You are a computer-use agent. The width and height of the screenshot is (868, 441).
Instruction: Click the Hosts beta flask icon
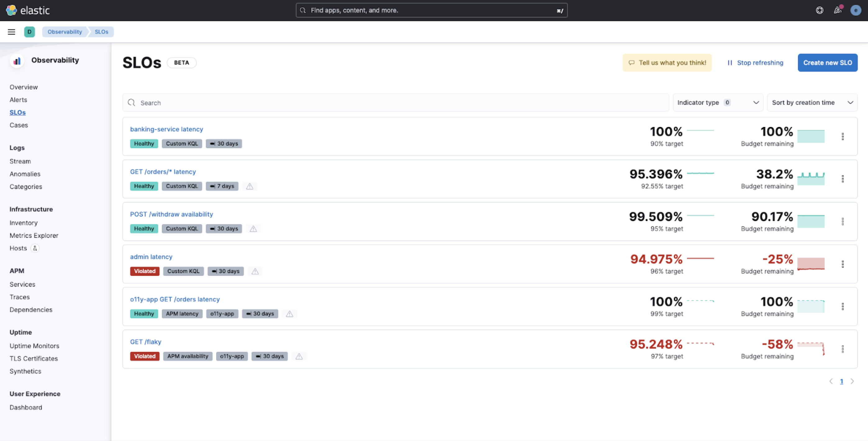pos(35,248)
